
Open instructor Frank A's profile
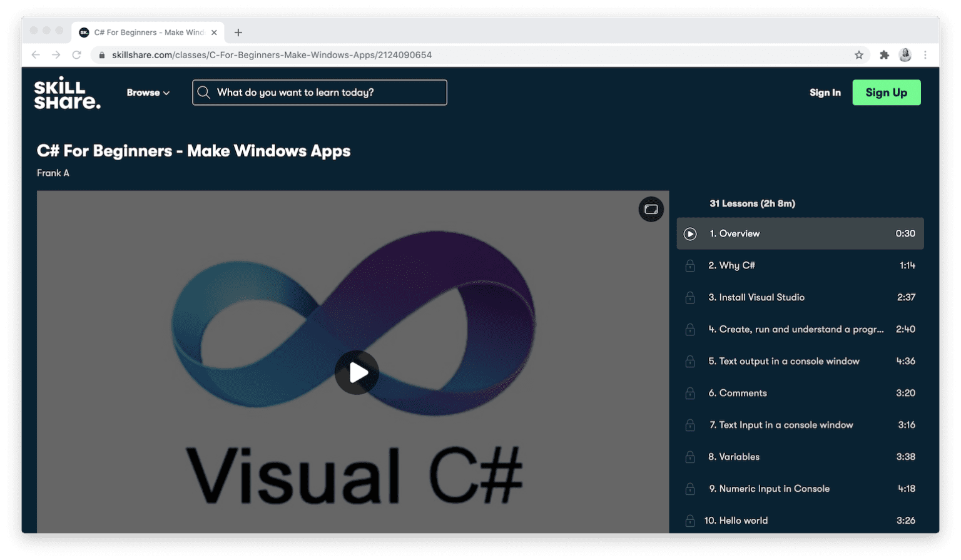coord(53,173)
